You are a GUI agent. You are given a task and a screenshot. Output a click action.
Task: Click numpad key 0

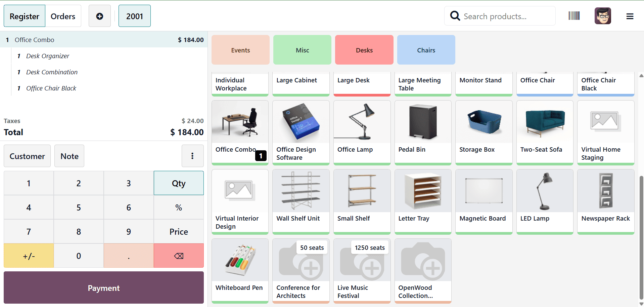[x=79, y=256]
